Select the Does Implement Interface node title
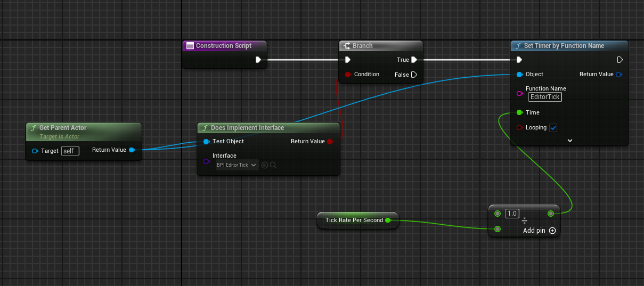Image resolution: width=644 pixels, height=286 pixels. coord(247,128)
